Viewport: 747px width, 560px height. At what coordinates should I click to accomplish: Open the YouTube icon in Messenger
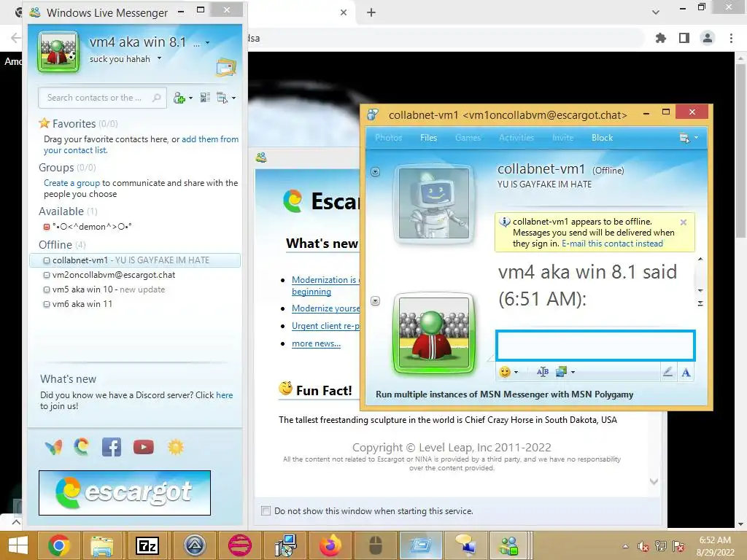(x=144, y=447)
